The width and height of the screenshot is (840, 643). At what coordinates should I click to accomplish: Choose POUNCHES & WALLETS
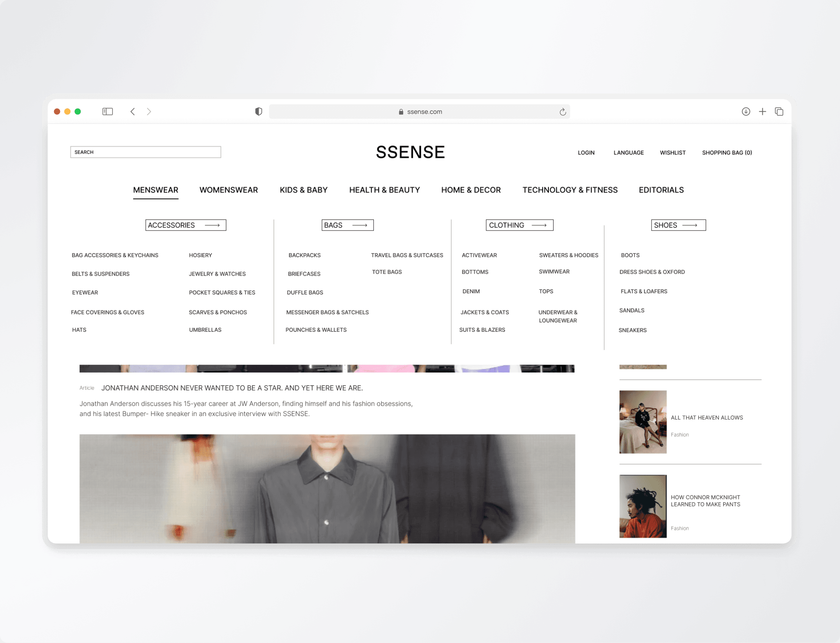coord(316,330)
